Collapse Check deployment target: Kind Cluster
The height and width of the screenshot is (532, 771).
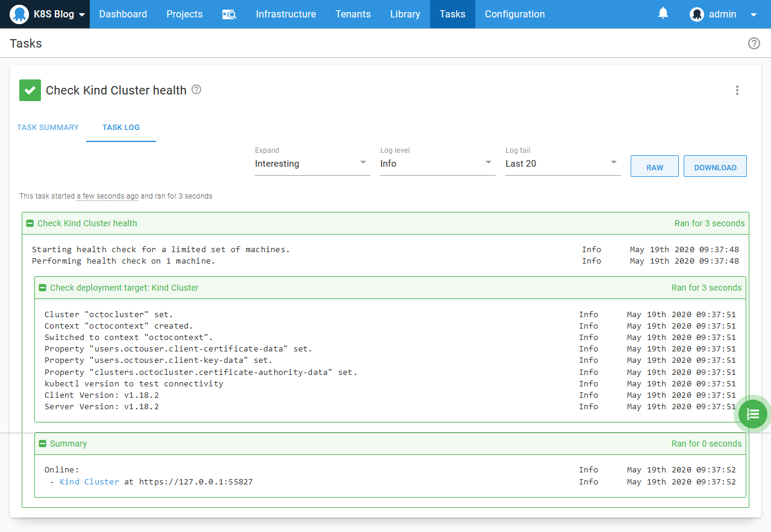click(x=42, y=288)
